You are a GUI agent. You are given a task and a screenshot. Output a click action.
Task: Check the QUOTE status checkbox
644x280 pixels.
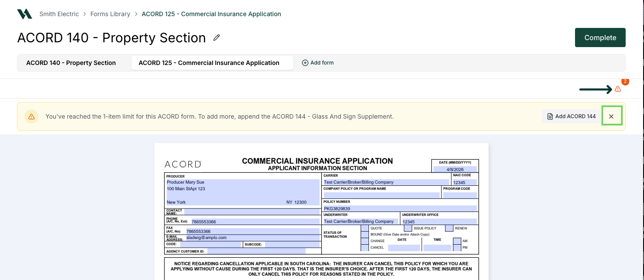(365, 228)
